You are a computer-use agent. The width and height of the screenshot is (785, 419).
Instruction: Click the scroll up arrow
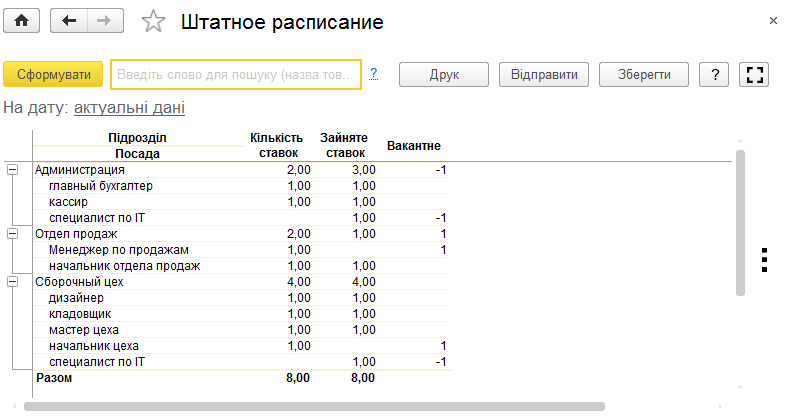pos(740,141)
